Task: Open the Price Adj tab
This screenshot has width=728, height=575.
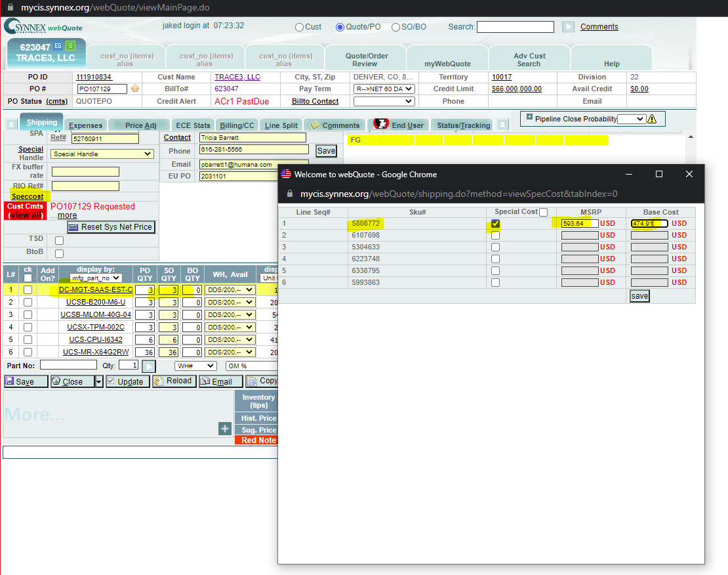Action: pos(140,125)
